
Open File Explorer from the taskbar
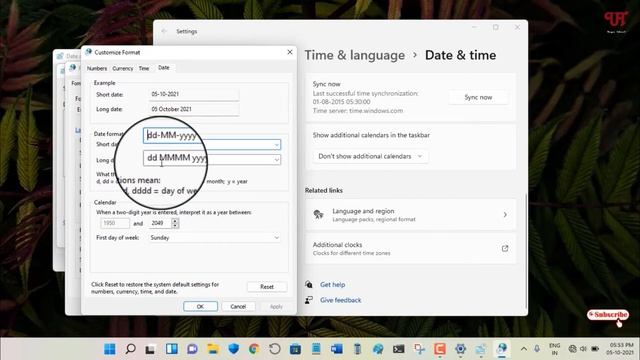tap(213, 349)
